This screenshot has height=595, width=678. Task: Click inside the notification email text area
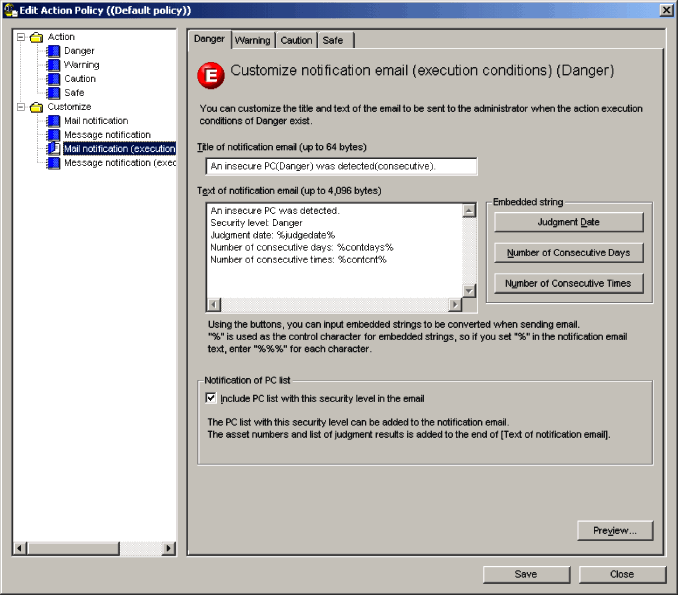334,251
